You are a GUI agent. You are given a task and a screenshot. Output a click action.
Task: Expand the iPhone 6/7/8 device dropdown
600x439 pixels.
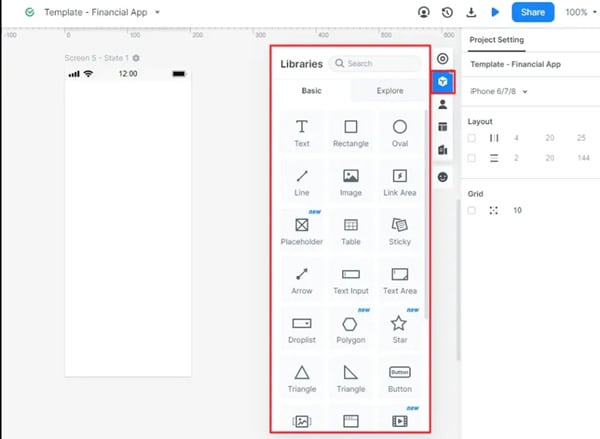pos(499,91)
